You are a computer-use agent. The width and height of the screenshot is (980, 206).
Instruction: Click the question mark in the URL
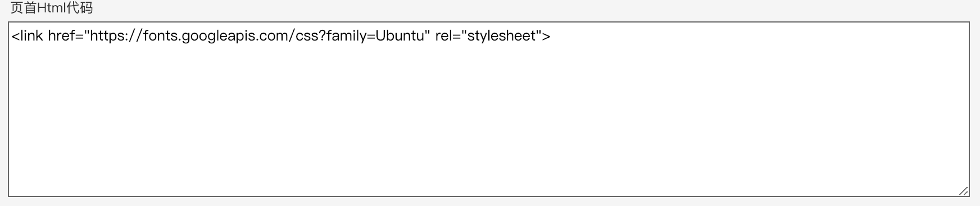tap(322, 36)
